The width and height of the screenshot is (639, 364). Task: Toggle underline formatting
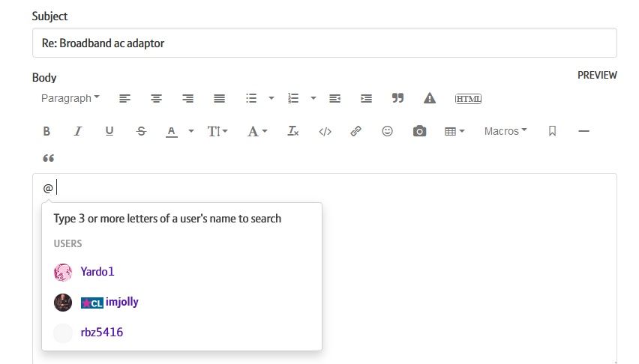click(x=109, y=131)
